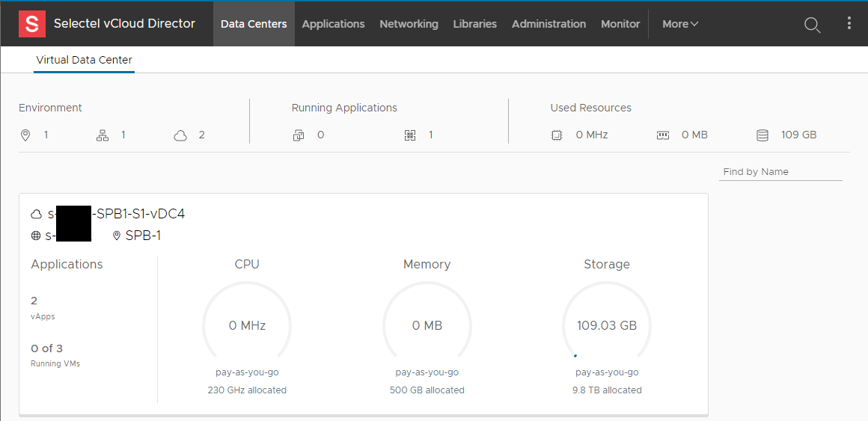Open the Applications menu

[333, 24]
